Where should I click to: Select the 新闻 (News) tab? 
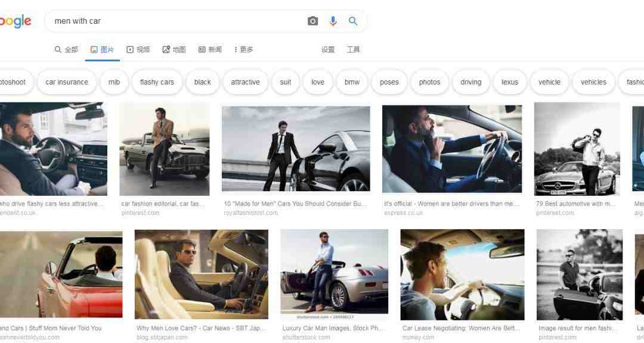coord(210,49)
